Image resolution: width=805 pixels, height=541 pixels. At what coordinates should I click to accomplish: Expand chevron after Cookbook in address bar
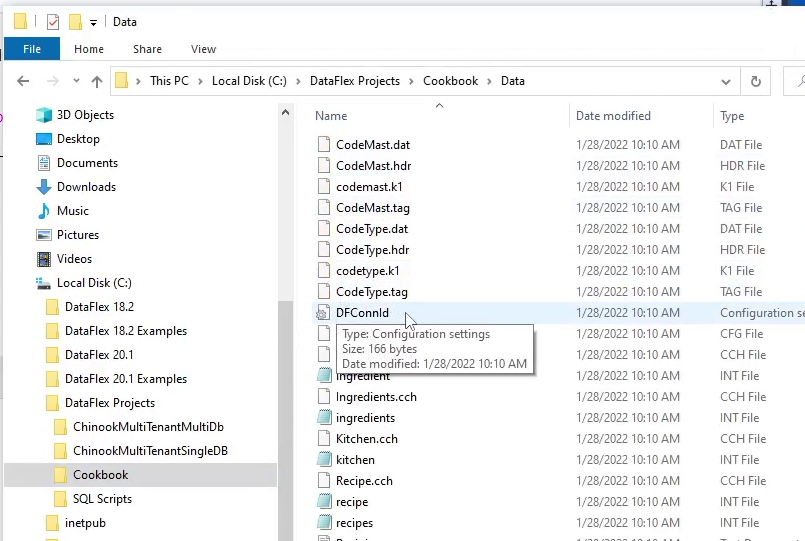(x=489, y=81)
